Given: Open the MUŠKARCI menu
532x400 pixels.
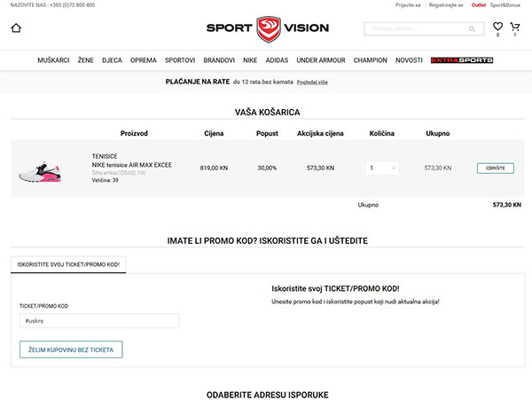Looking at the screenshot, I should tap(53, 60).
